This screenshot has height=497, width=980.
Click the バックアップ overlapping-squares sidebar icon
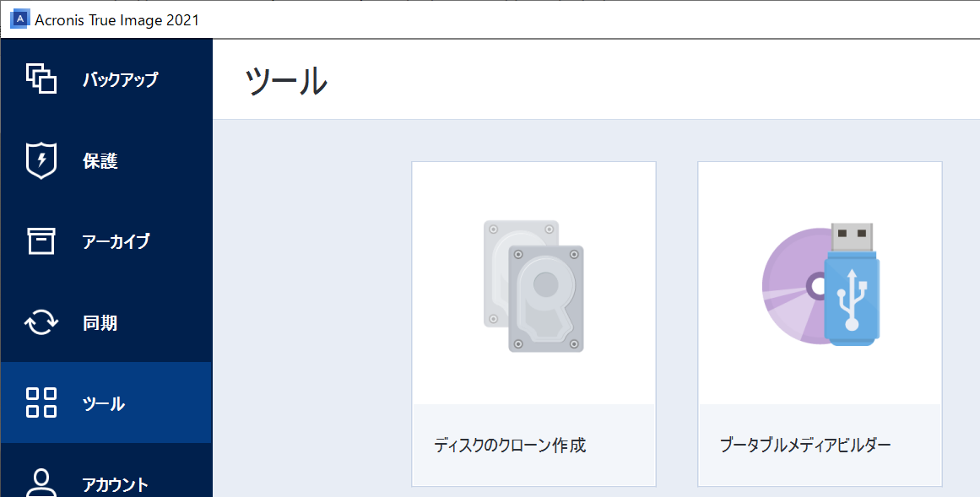41,78
